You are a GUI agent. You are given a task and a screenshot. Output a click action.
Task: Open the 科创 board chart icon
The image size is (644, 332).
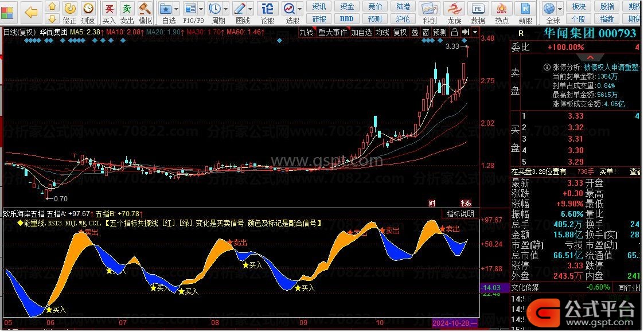coord(429,12)
